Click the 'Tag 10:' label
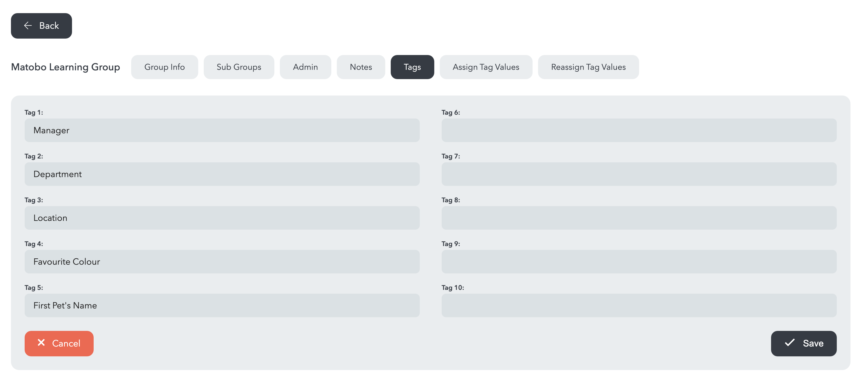 453,288
